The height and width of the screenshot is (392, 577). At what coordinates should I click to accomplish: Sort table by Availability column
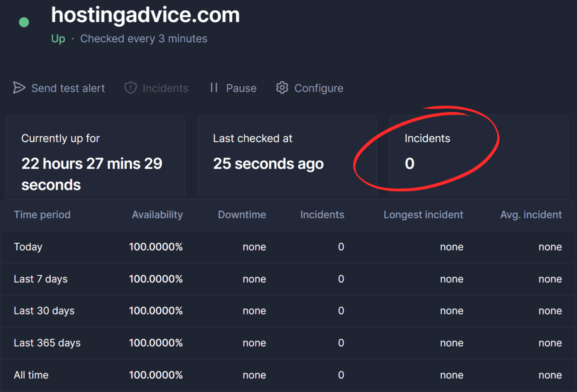tap(157, 214)
